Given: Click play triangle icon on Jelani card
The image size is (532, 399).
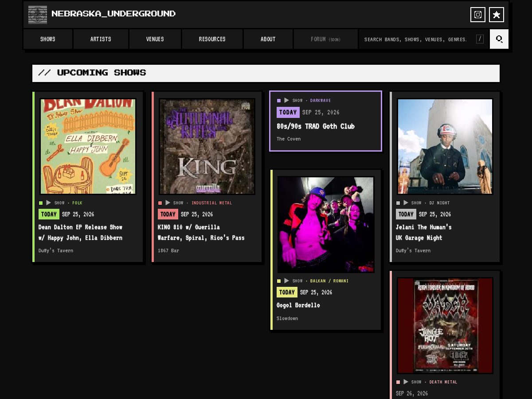Looking at the screenshot, I should [406, 203].
